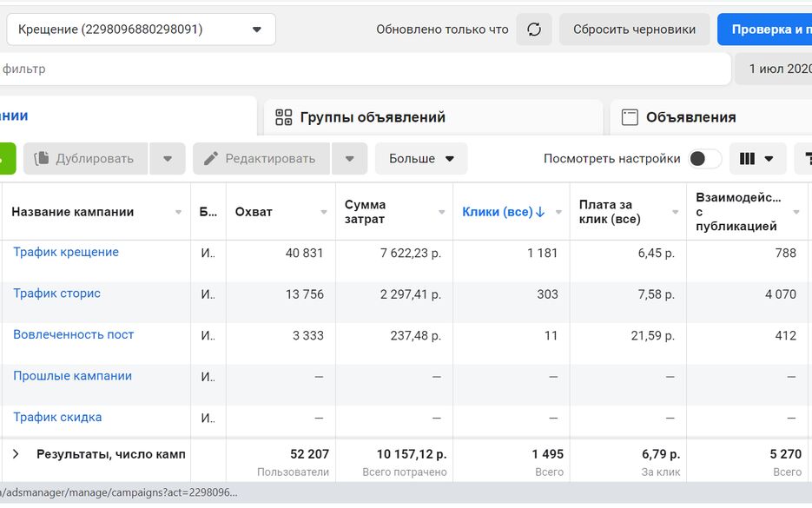
Task: Click the Проверка и публикация blue button
Action: pos(764,30)
